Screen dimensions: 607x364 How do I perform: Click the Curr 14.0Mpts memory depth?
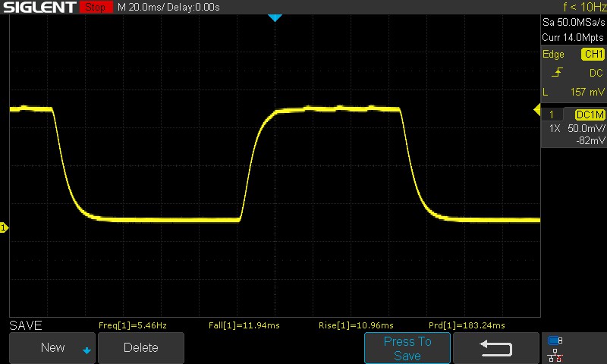pyautogui.click(x=573, y=37)
